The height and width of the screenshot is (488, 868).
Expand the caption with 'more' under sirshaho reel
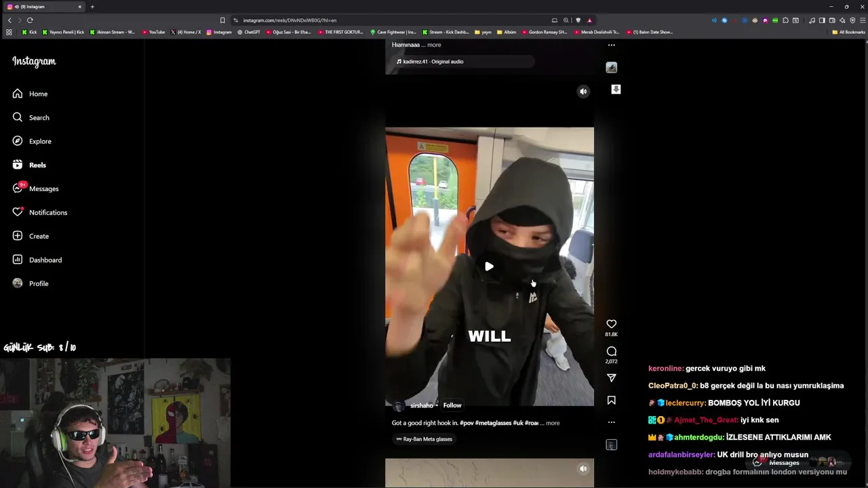pos(553,423)
